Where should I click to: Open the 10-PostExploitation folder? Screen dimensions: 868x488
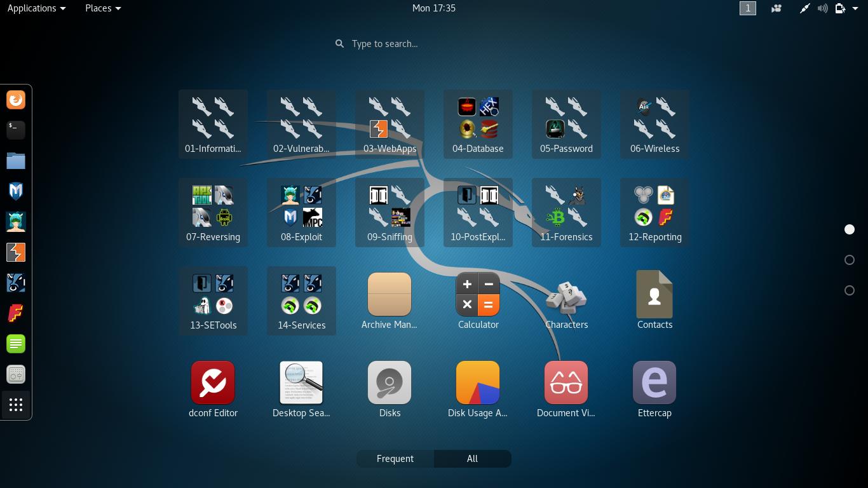coord(478,212)
